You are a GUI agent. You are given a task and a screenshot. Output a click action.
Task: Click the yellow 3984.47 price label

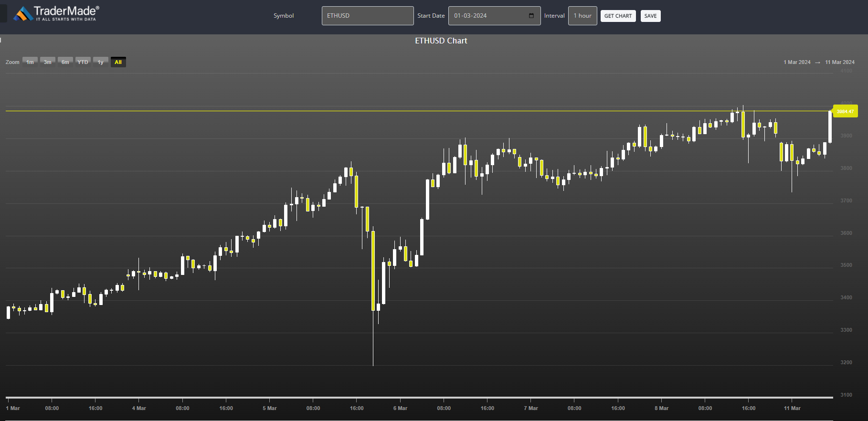point(845,111)
